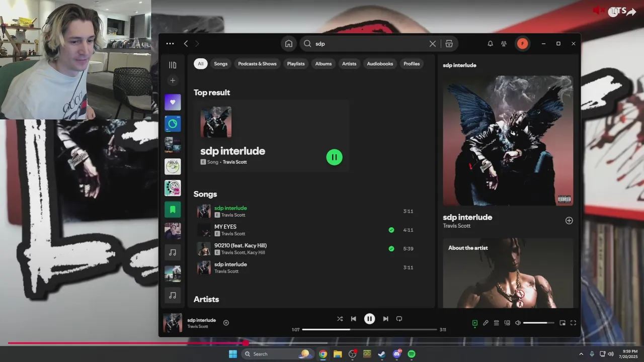This screenshot has width=644, height=362.
Task: Filter results by Audiobooks
Action: tap(380, 64)
